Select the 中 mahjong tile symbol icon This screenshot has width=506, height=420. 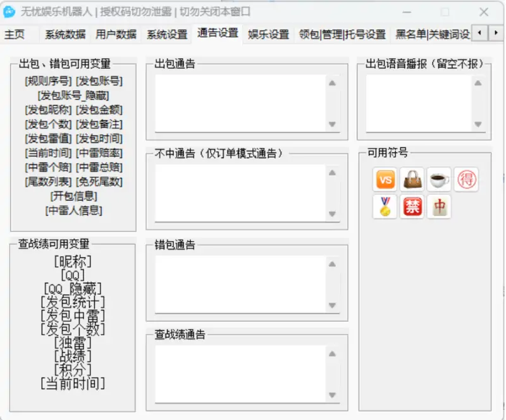(439, 207)
